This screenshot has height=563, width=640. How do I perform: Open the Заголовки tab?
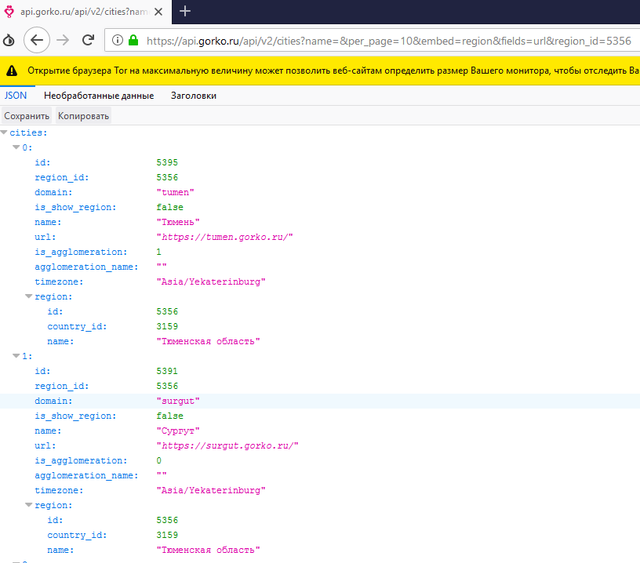(x=193, y=96)
